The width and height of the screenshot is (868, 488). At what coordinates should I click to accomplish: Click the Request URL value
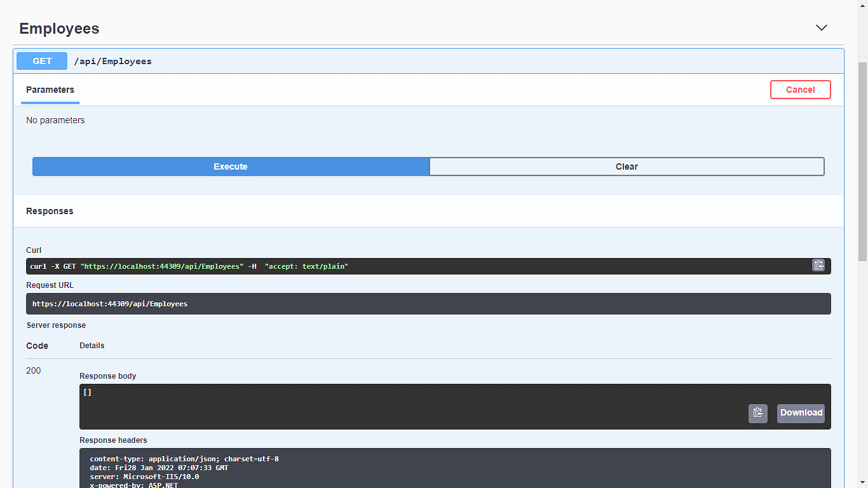click(110, 304)
